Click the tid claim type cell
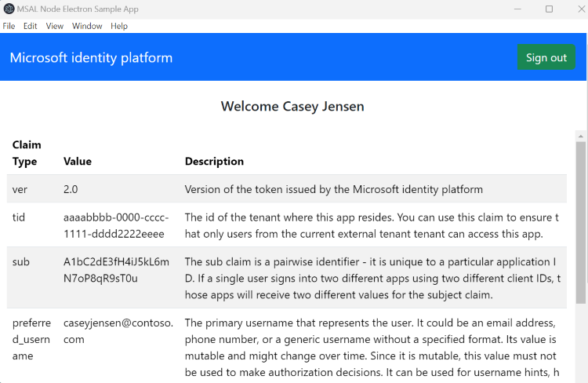Image resolution: width=588 pixels, height=383 pixels. click(18, 217)
